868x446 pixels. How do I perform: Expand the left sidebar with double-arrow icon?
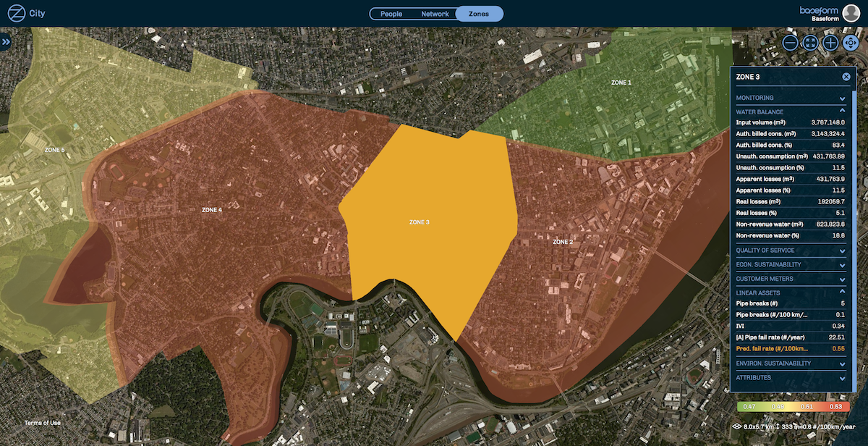click(x=7, y=43)
